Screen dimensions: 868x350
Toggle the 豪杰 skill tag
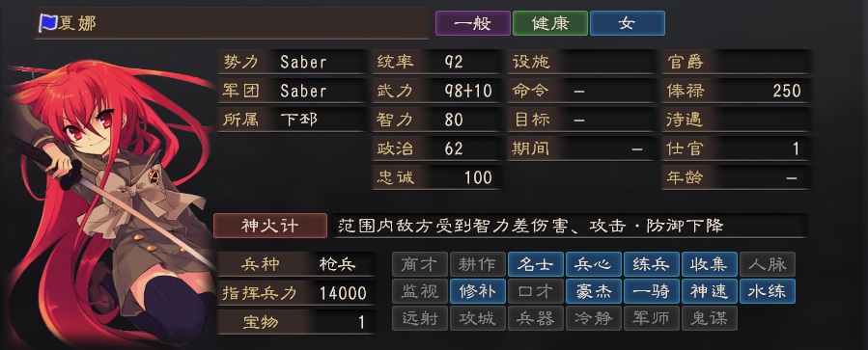coord(594,291)
